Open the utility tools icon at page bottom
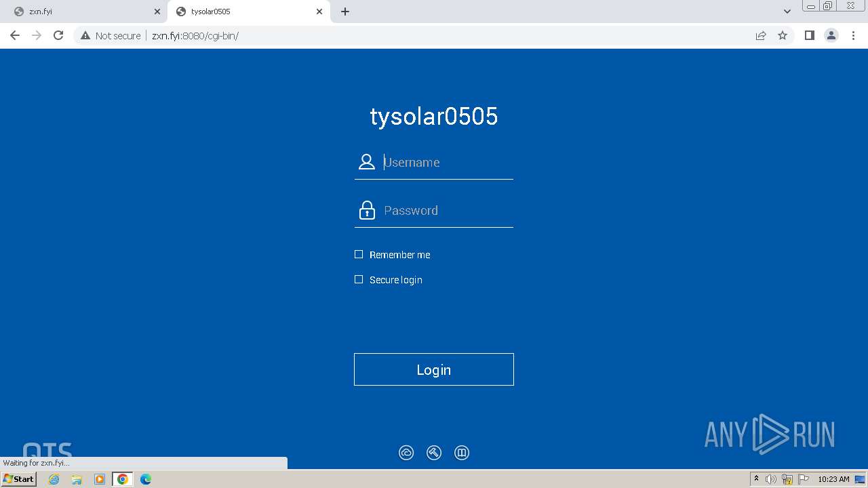 434,453
